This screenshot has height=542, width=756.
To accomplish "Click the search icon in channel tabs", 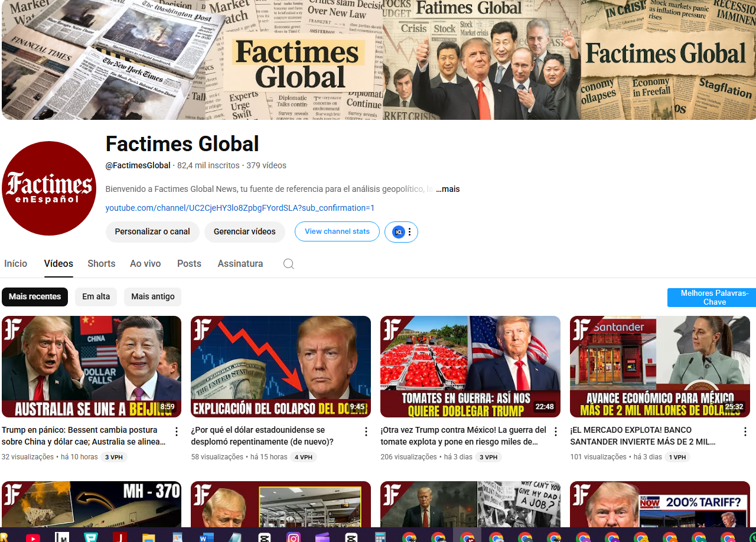I will [288, 264].
